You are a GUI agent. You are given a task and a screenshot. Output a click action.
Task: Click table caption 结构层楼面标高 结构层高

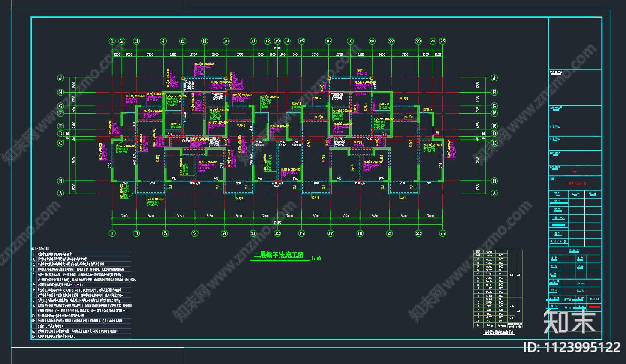coord(499,332)
